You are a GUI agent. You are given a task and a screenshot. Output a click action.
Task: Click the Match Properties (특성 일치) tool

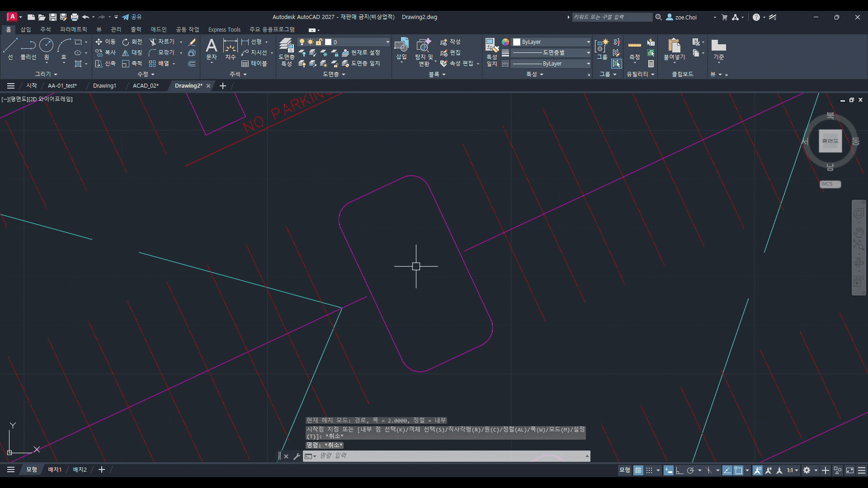492,52
